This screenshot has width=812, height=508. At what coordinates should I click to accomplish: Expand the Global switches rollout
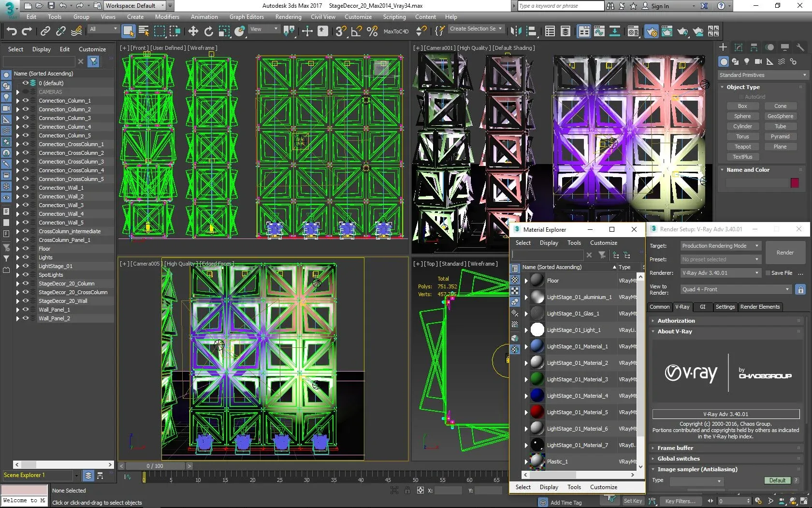coord(678,459)
